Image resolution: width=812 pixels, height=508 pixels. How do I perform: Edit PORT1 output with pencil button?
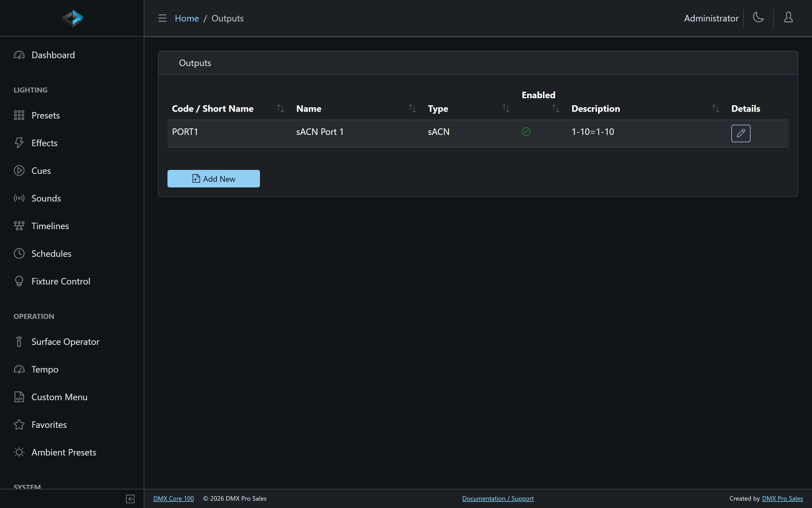(x=741, y=133)
